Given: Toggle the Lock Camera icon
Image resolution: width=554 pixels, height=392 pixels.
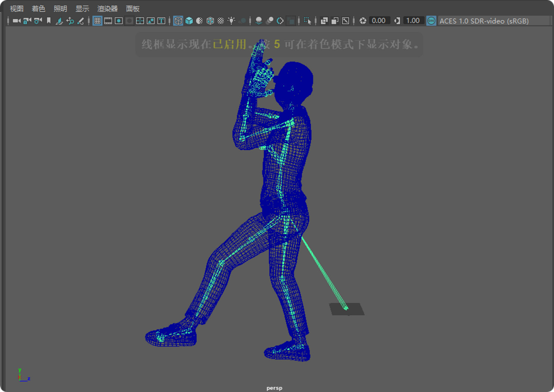Looking at the screenshot, I should click(27, 21).
